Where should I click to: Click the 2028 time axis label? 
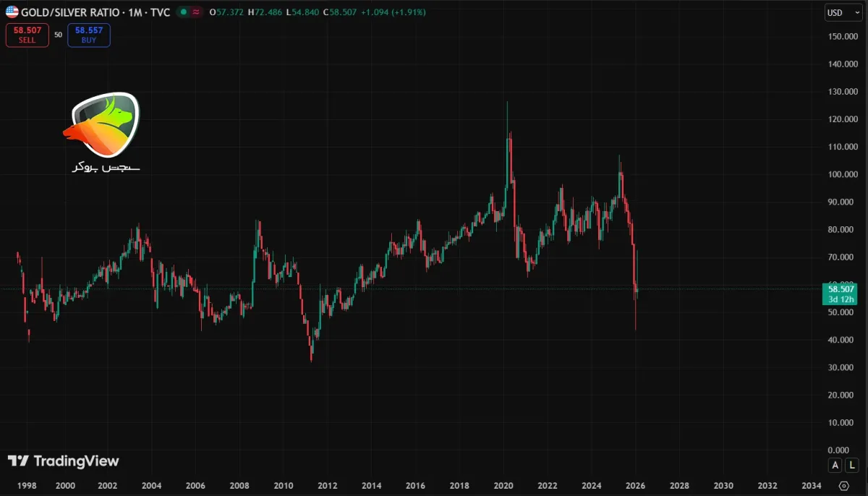(x=680, y=486)
